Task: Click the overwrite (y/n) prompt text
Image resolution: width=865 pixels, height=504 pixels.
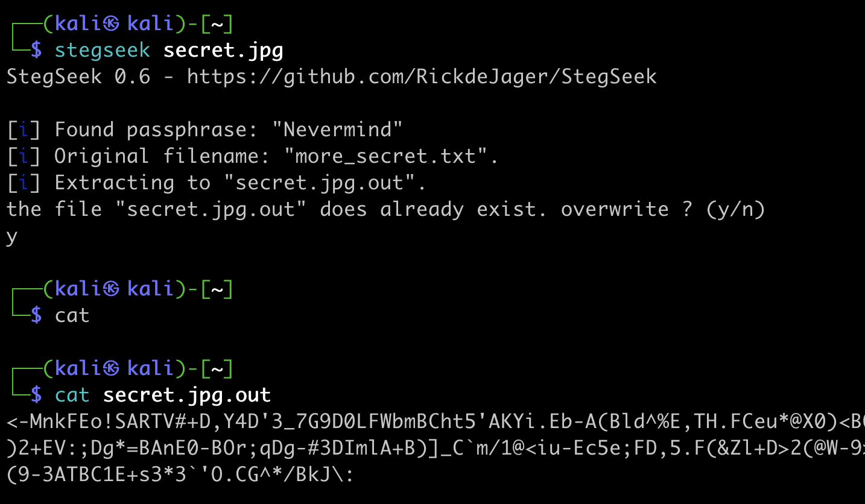Action: tap(663, 209)
